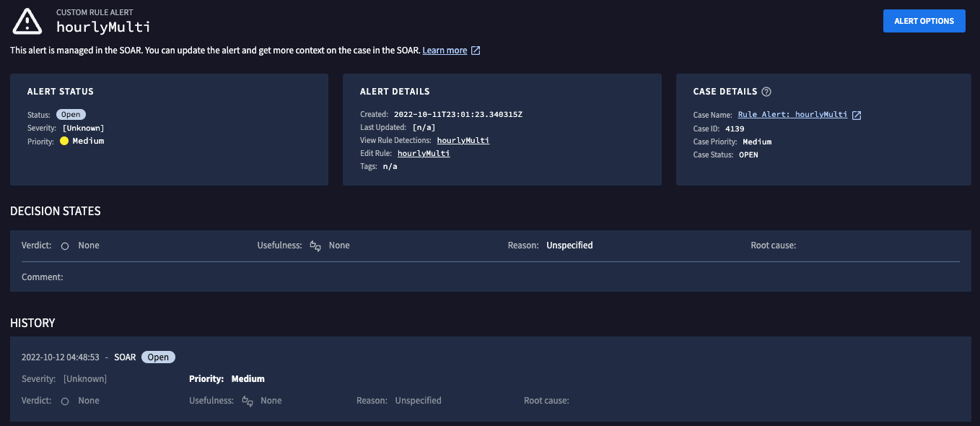Image resolution: width=980 pixels, height=426 pixels.
Task: Click the Open badge in the History row
Action: point(158,357)
